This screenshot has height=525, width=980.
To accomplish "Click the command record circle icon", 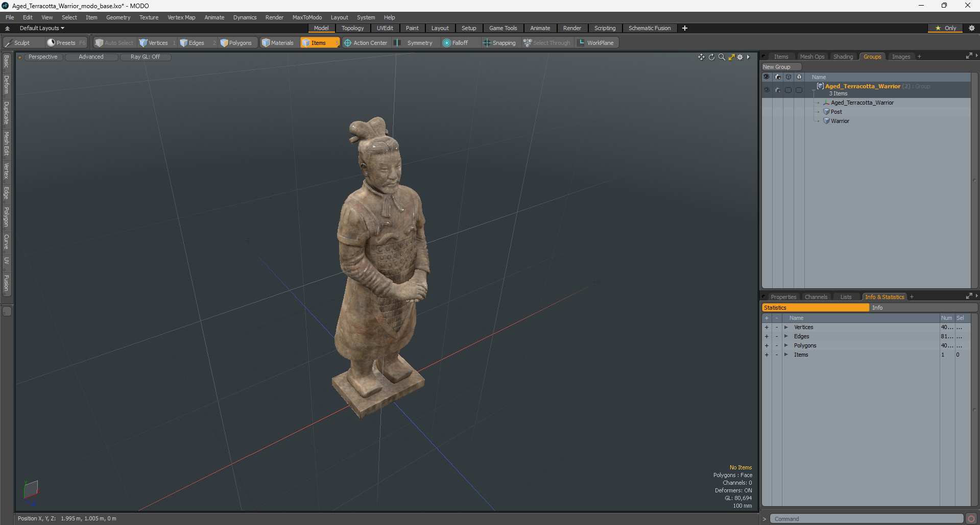I will (971, 519).
